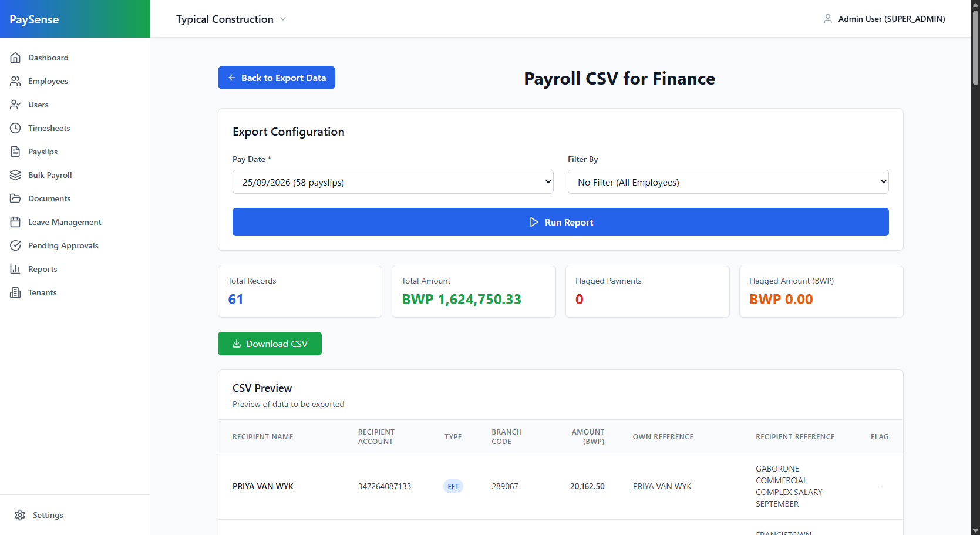
Task: Click the Admin User profile icon
Action: point(828,19)
